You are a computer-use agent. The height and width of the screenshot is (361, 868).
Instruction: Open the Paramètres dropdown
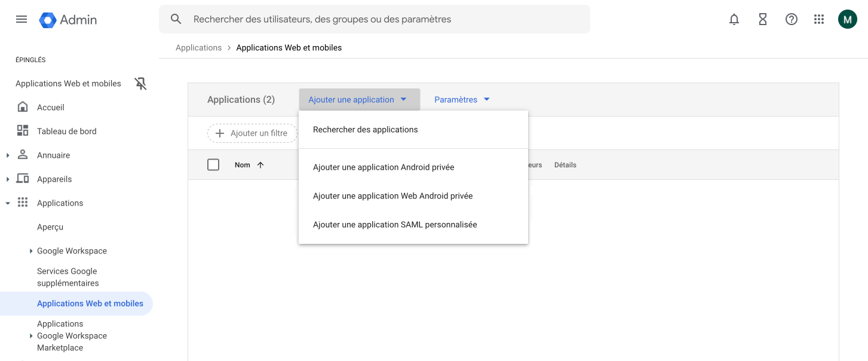[x=462, y=100]
